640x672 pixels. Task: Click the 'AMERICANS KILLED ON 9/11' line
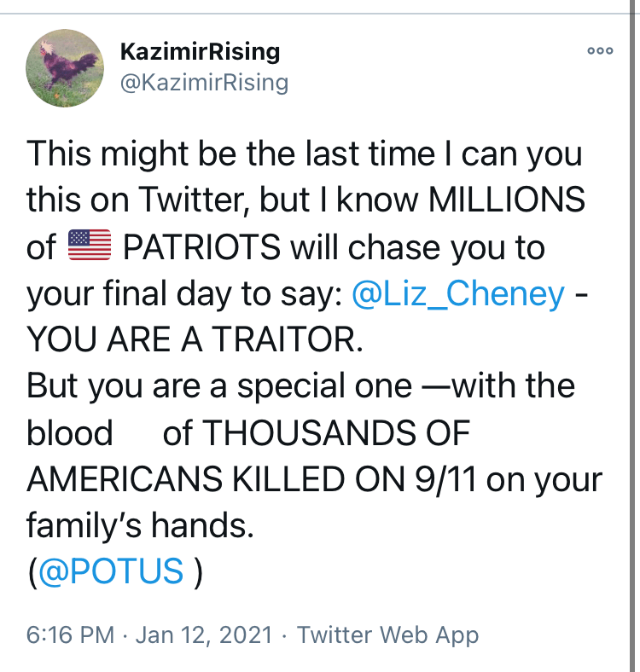point(252,478)
